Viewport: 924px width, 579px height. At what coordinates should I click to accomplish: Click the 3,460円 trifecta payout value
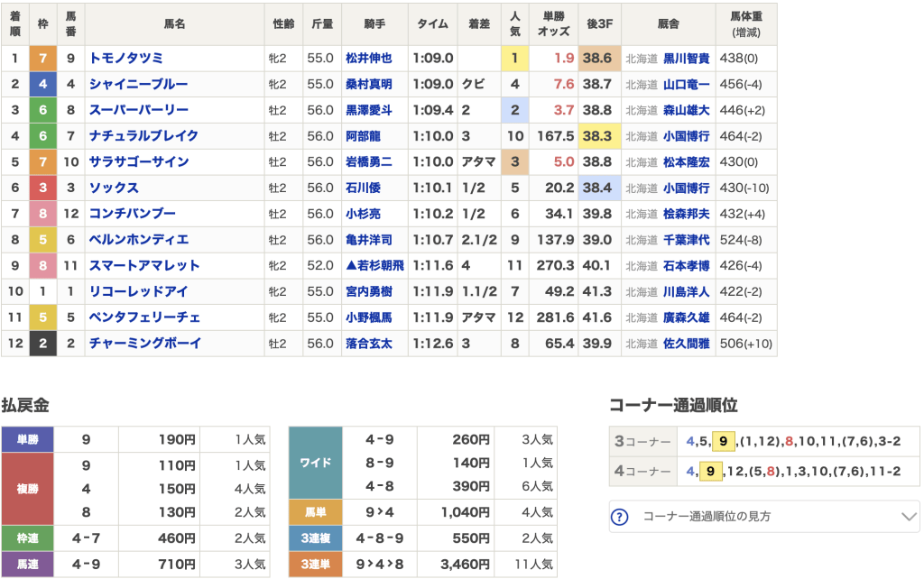465,565
